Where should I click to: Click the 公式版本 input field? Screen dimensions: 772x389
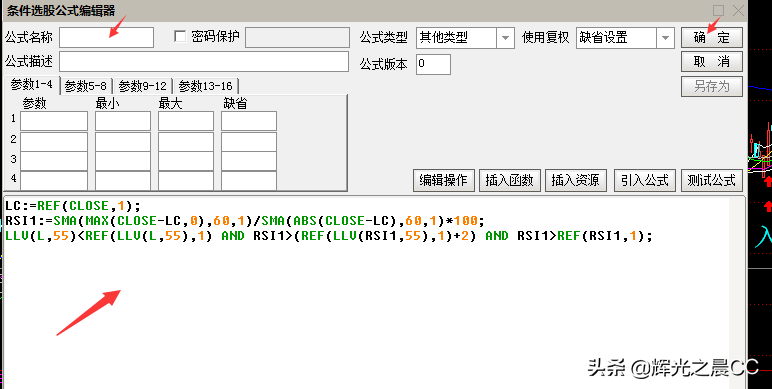pos(433,65)
